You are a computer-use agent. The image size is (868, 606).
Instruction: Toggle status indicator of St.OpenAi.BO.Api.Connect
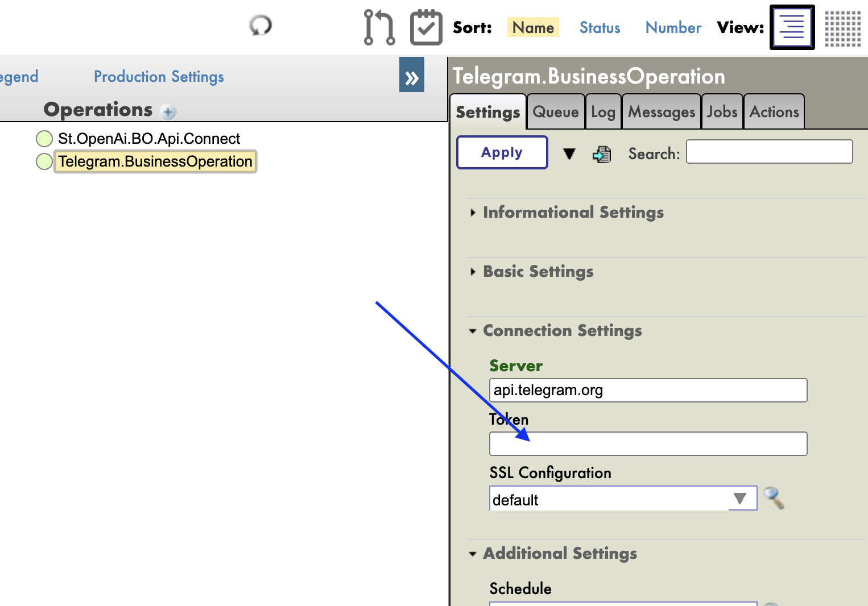pos(44,139)
